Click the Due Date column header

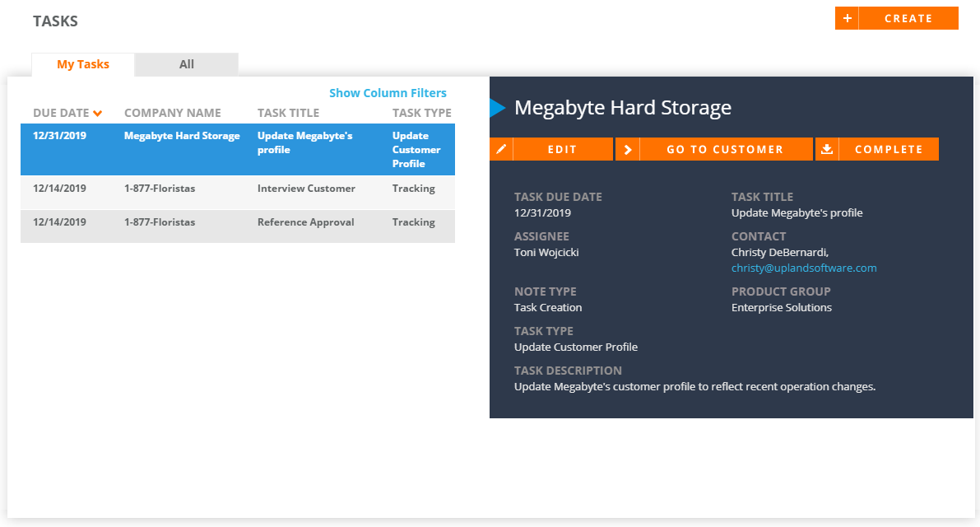tap(61, 113)
